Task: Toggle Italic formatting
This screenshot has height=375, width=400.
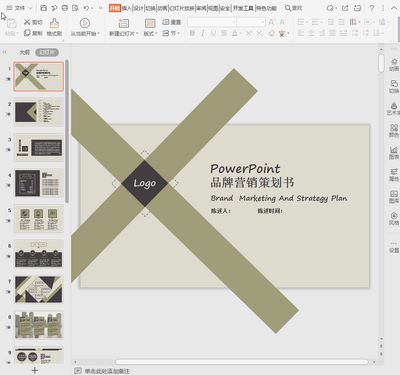Action: point(203,33)
